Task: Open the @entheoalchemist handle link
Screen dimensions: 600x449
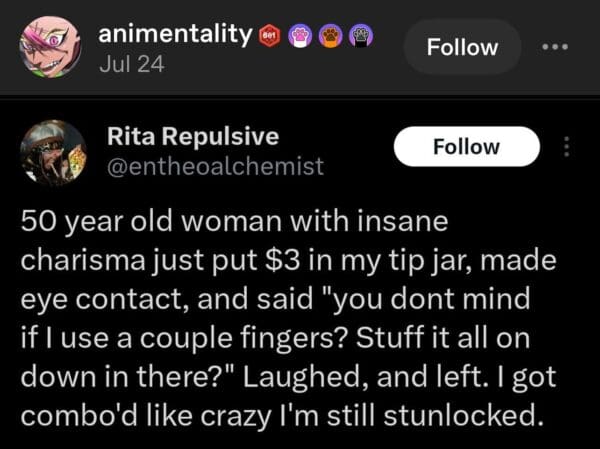Action: click(x=215, y=167)
